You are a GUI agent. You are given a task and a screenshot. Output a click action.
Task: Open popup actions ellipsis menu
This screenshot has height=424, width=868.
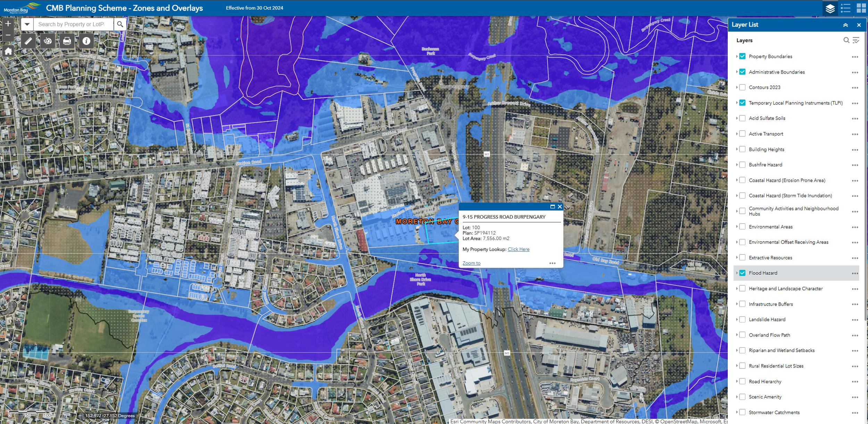pos(552,263)
